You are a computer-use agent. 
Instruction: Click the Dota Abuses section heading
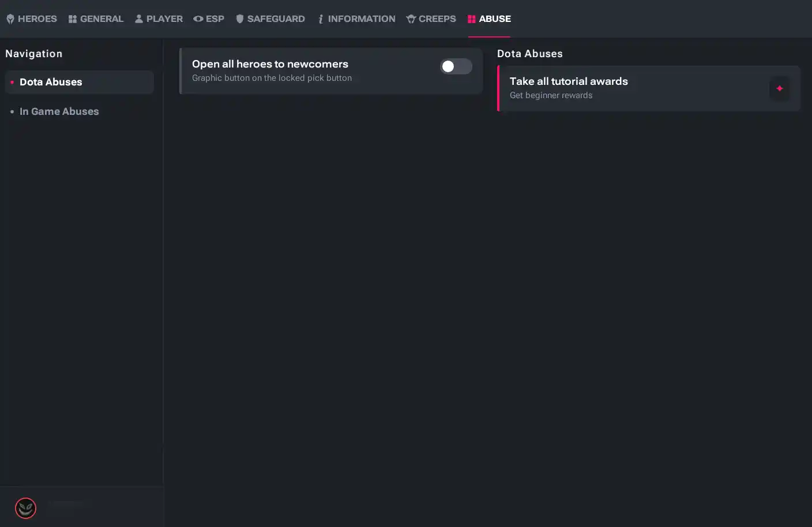[530, 54]
